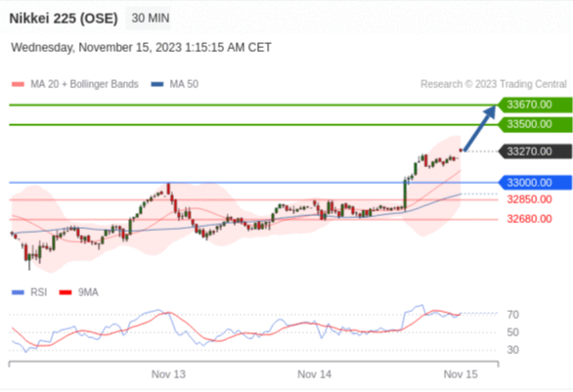Toggle the 9MA red legend swatch
Screen dimensions: 573x392
tap(66, 292)
